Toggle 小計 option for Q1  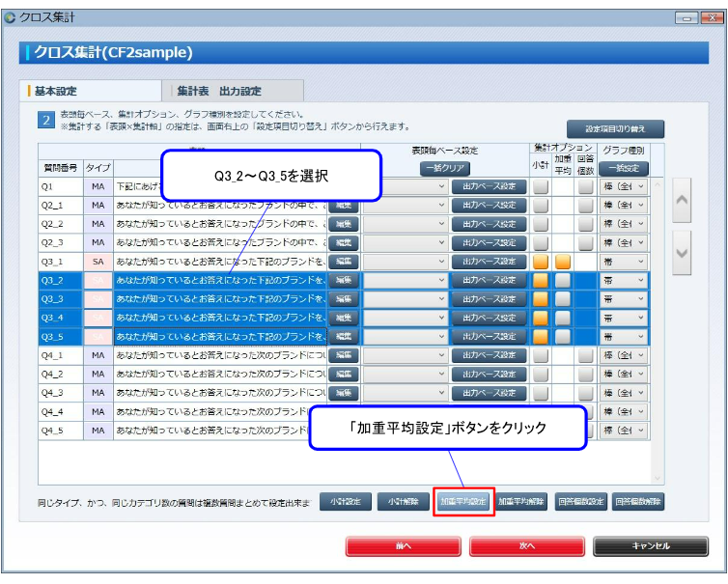[x=541, y=186]
